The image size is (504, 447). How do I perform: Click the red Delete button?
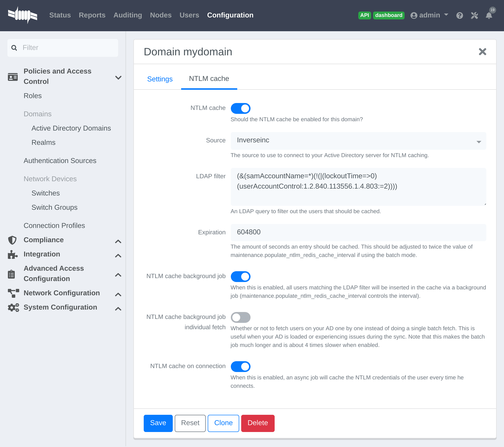[258, 423]
